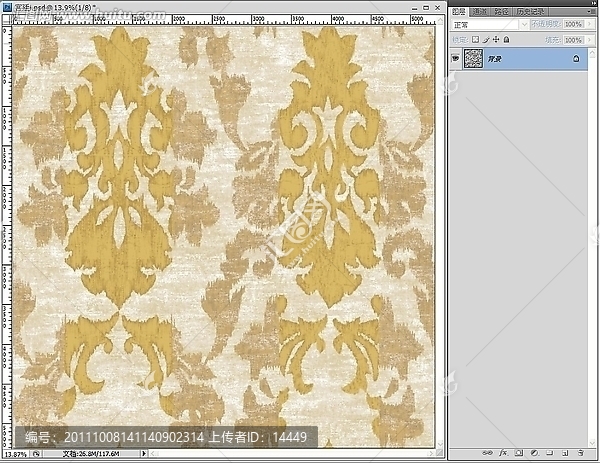The height and width of the screenshot is (463, 600).
Task: Toggle visibility of the 背景 layer
Action: (x=455, y=59)
